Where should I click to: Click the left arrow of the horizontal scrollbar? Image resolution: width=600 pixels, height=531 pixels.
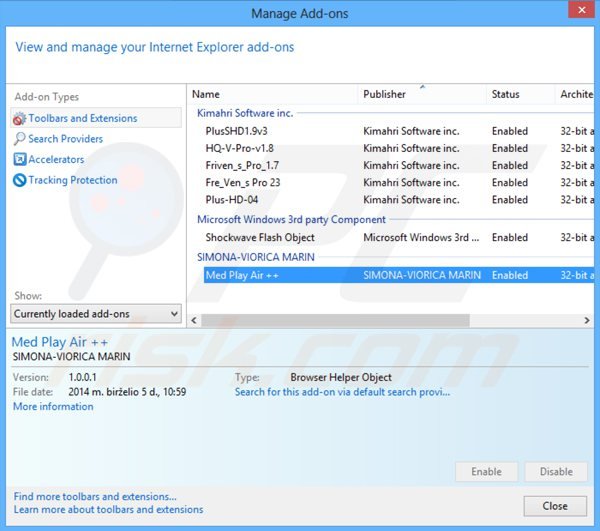[194, 320]
